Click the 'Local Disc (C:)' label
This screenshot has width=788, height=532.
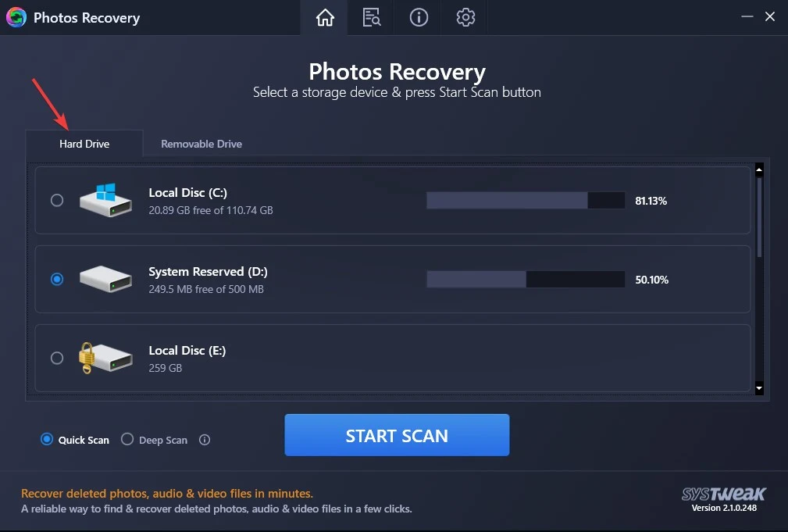[x=188, y=193]
